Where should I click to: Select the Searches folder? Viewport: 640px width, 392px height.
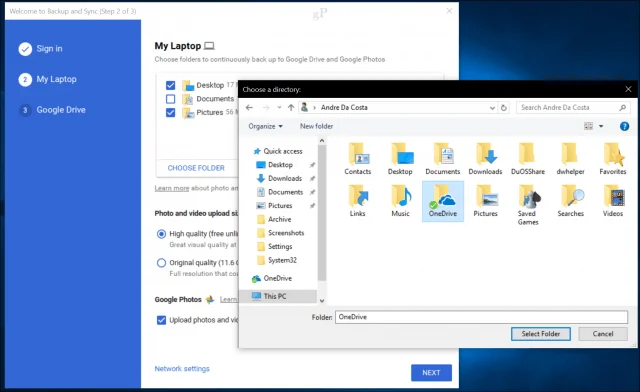570,200
